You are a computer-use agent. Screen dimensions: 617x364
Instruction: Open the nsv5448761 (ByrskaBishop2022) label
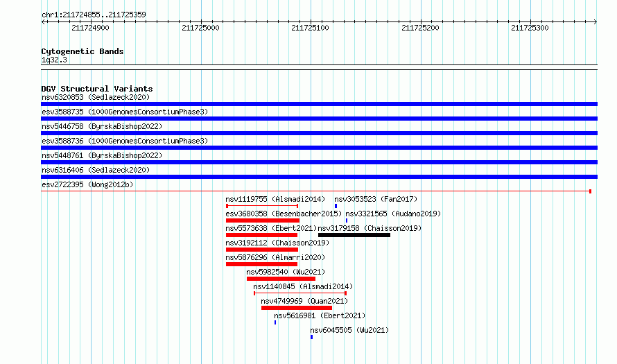coord(102,155)
